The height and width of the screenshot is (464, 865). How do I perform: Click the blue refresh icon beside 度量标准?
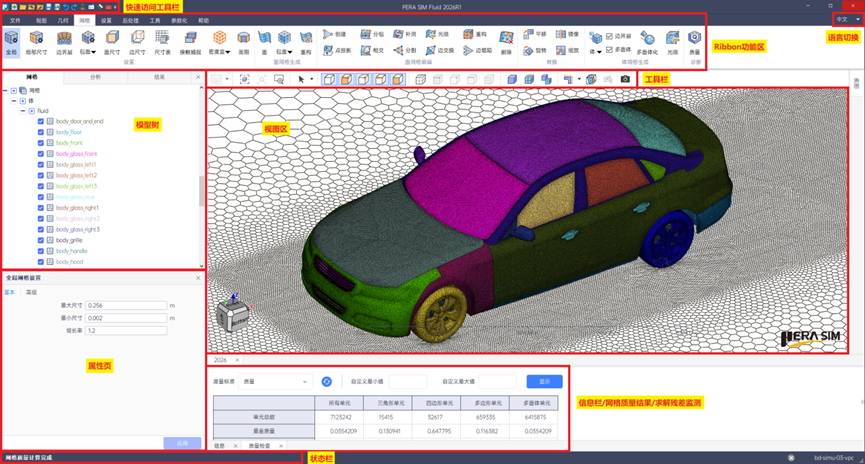[327, 382]
